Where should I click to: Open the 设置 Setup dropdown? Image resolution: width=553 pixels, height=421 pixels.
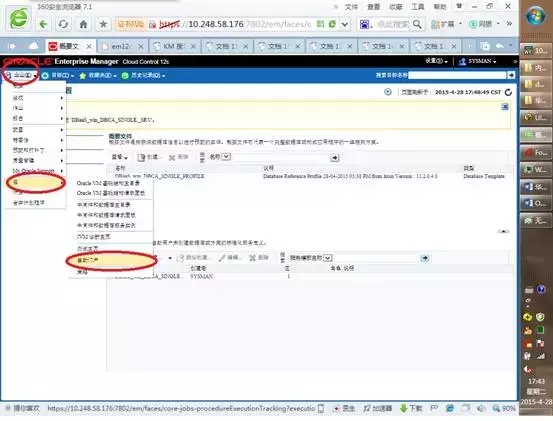(x=436, y=61)
